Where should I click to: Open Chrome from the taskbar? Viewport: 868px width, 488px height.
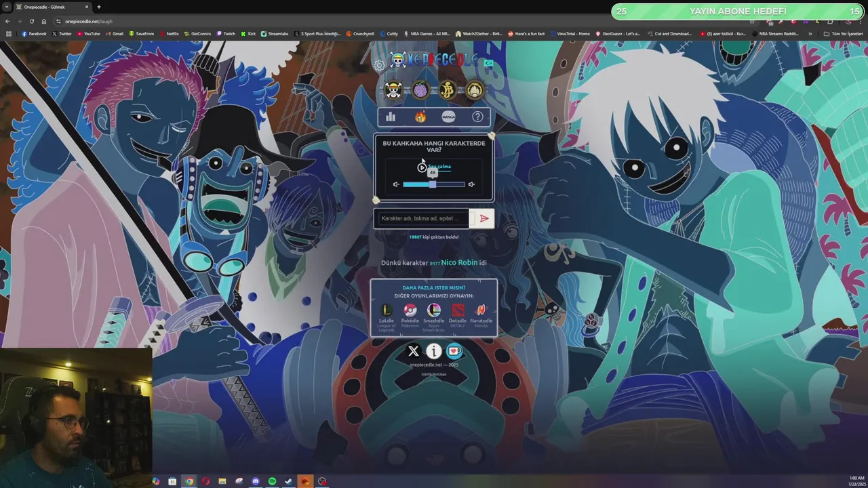189,481
